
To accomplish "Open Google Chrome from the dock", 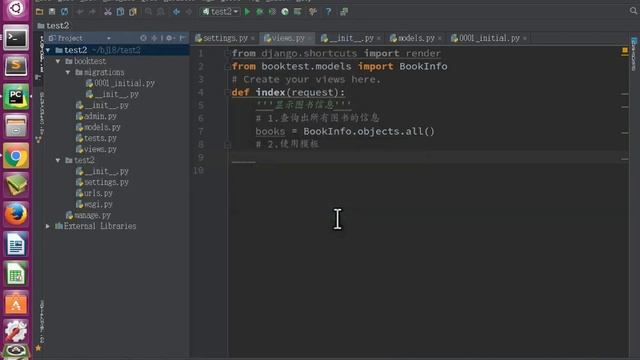I will 16,156.
